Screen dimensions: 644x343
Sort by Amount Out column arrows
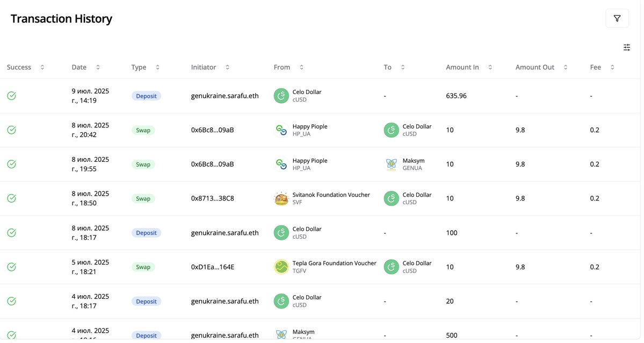tap(566, 67)
